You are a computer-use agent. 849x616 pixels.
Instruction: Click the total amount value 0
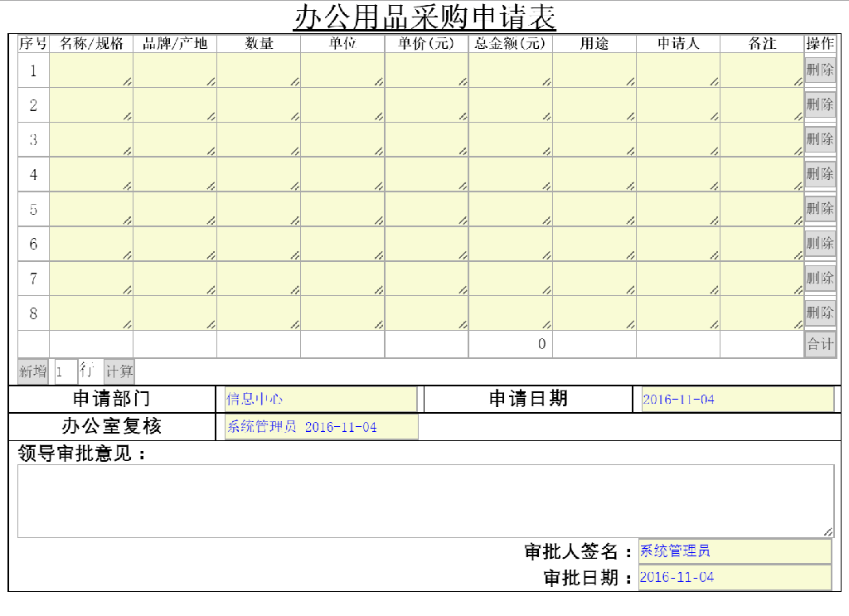click(x=542, y=344)
